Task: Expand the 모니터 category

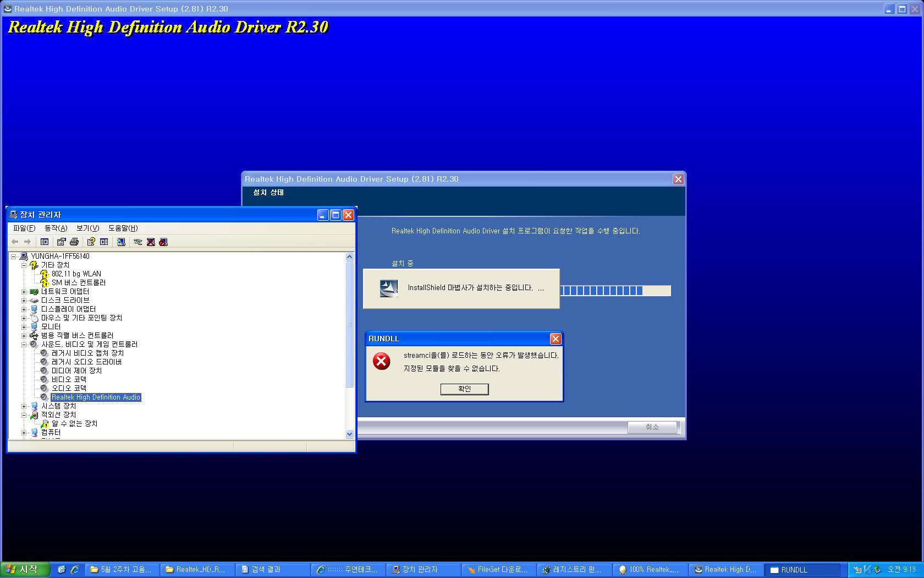Action: tap(24, 326)
